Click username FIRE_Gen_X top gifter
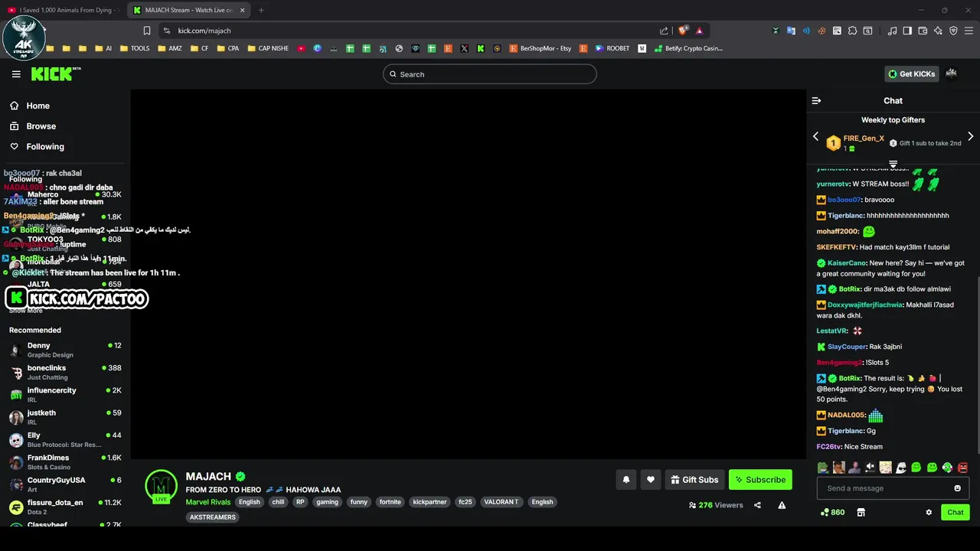 coord(864,139)
